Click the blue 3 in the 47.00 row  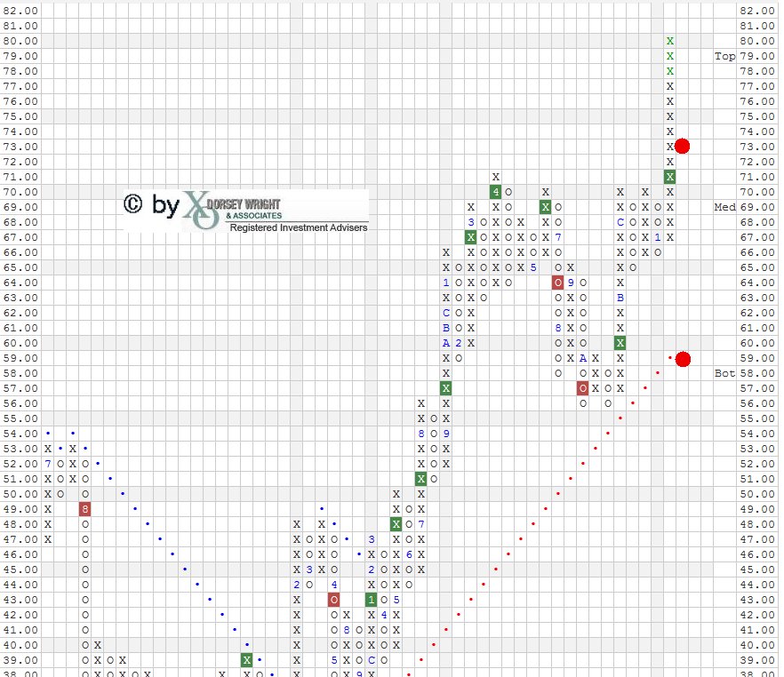(x=371, y=539)
